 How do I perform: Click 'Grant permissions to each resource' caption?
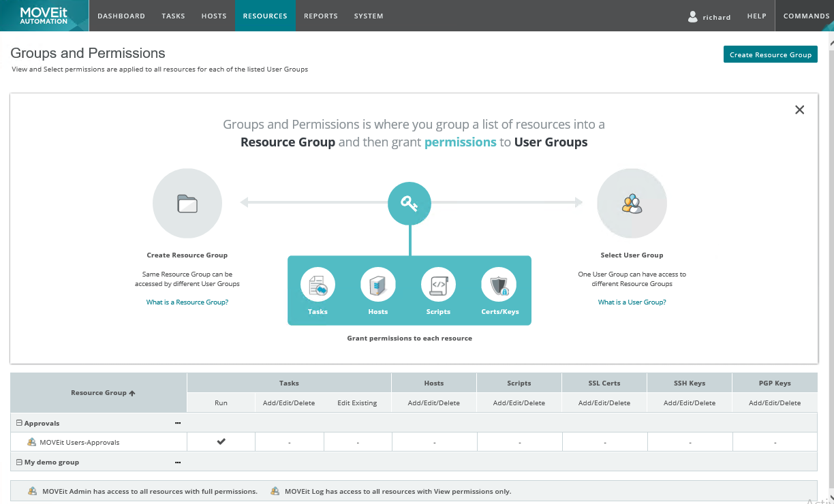[x=410, y=338]
